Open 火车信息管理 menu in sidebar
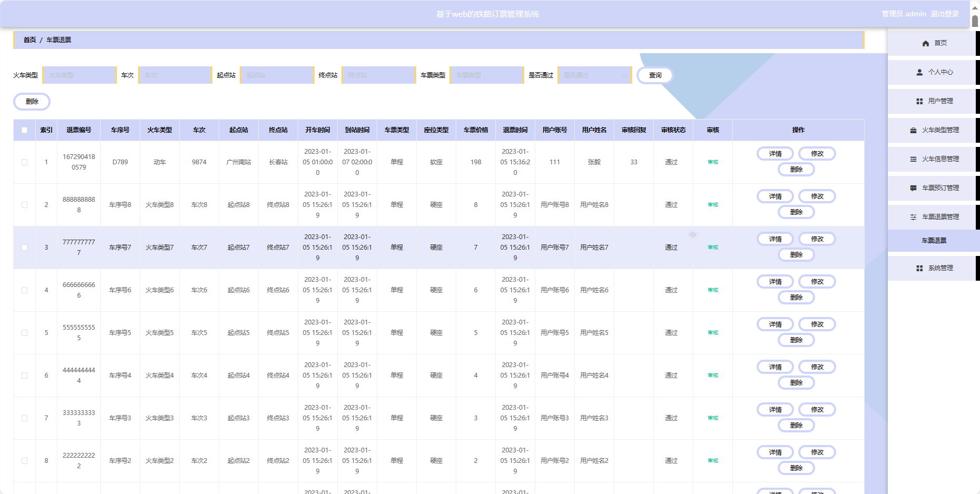This screenshot has height=494, width=980. coord(934,159)
